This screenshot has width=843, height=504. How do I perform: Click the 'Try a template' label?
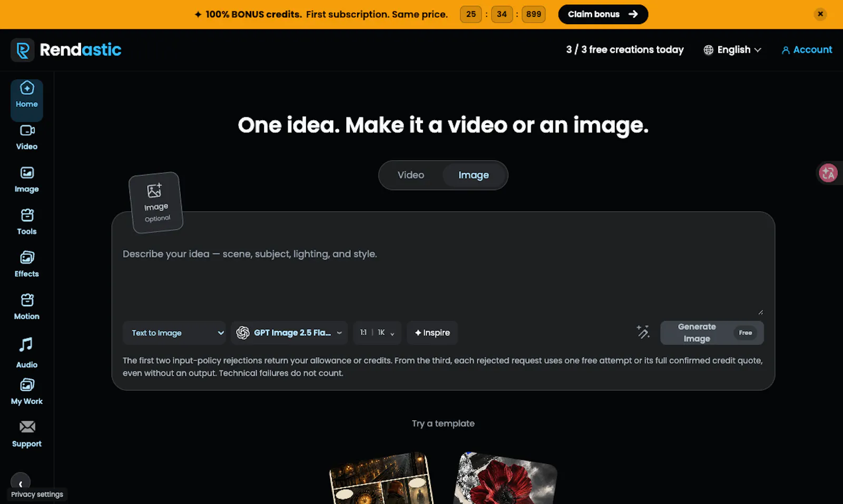[x=443, y=423]
